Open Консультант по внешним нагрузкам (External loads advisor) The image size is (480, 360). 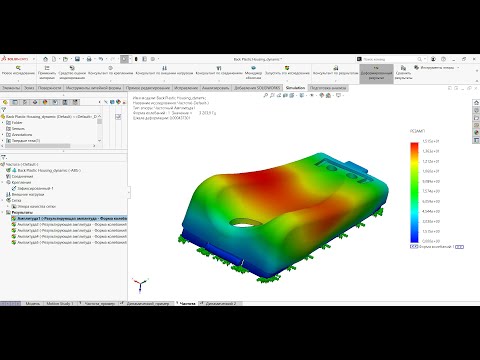pos(164,71)
